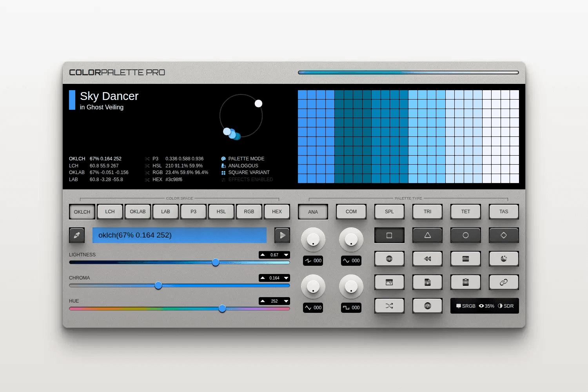The height and width of the screenshot is (392, 588).
Task: Shuffle colors with the random arrows button
Action: (389, 306)
